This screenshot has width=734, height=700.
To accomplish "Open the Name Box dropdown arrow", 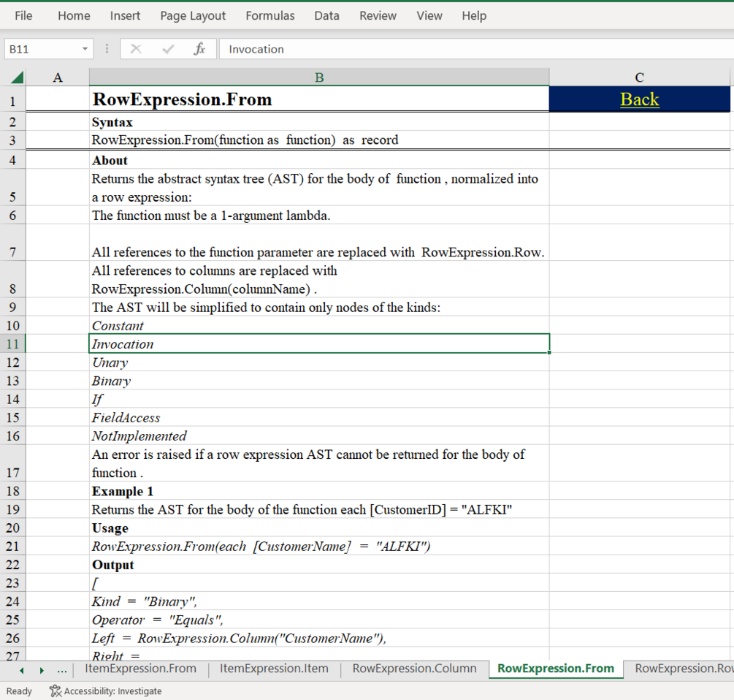I will 85,49.
